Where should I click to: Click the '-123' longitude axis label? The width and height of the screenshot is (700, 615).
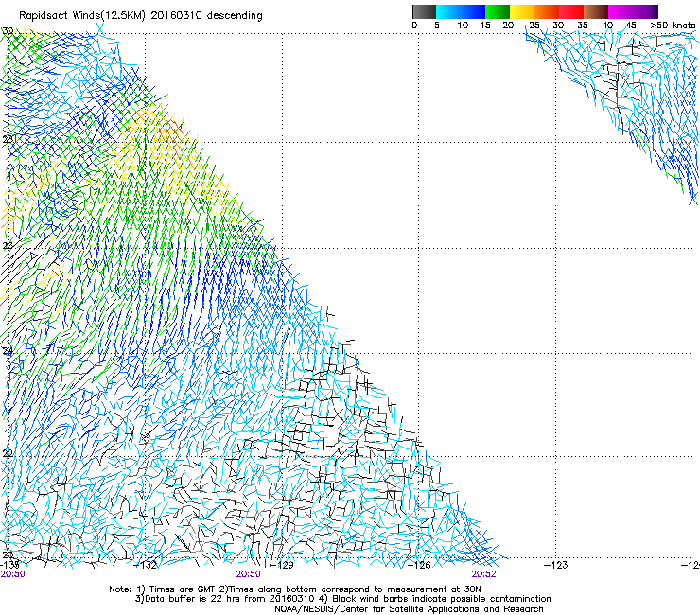pos(556,565)
